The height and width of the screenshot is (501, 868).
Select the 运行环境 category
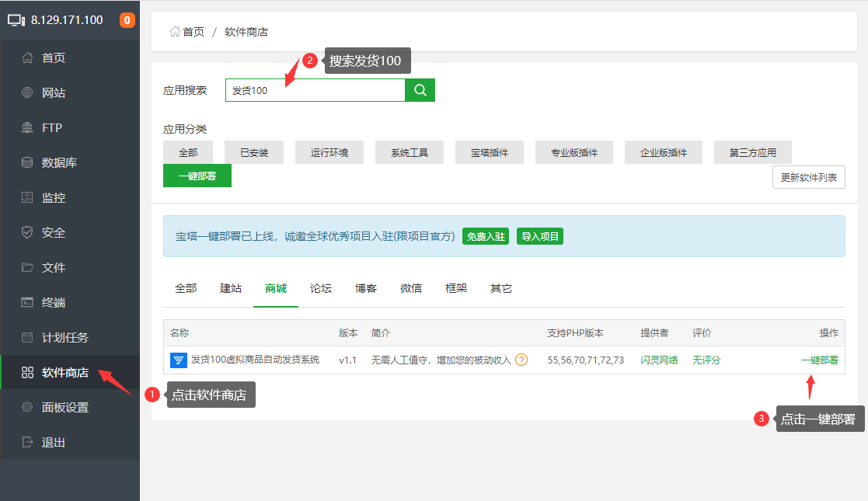click(x=329, y=152)
